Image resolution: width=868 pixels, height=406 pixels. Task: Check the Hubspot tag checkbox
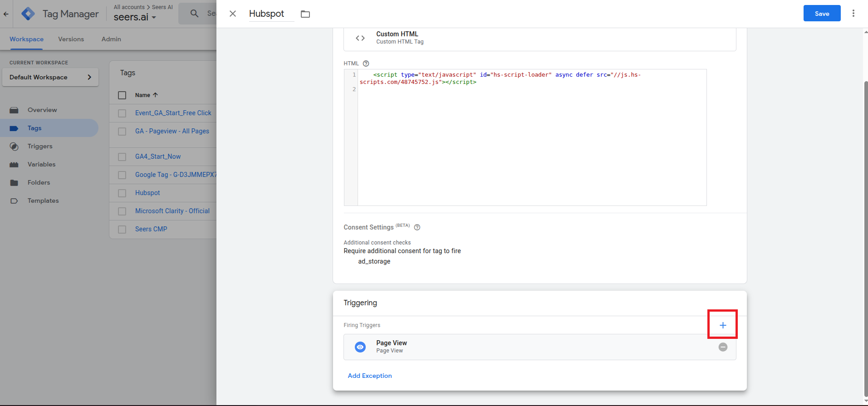[x=122, y=193]
